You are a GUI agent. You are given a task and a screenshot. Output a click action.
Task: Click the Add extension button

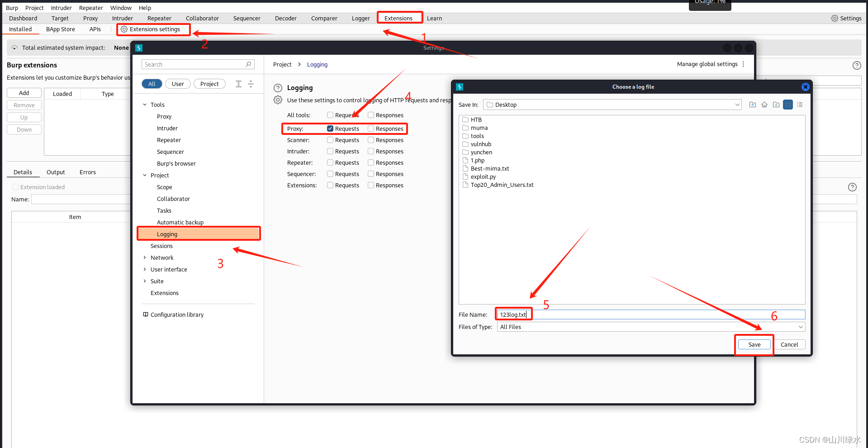(24, 93)
